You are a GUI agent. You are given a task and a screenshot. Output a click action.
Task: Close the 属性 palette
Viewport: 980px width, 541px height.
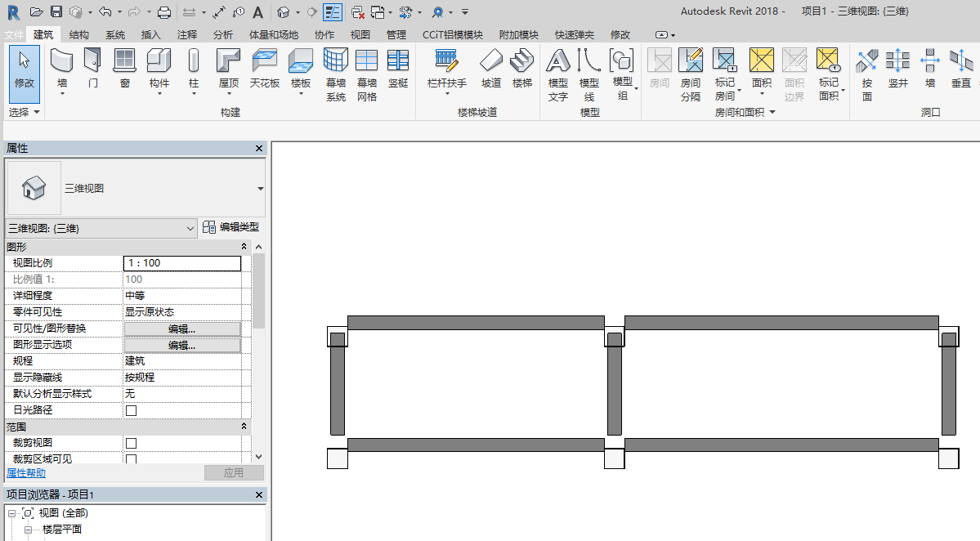click(259, 149)
